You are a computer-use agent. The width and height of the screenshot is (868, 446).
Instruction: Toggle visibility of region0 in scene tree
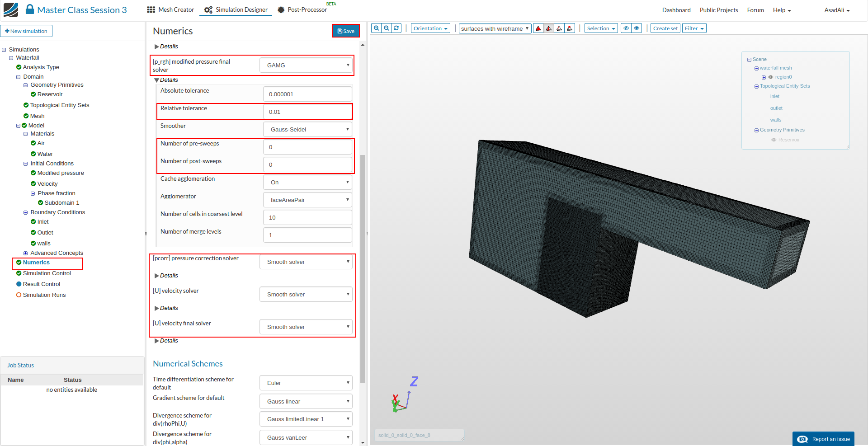[x=771, y=77]
